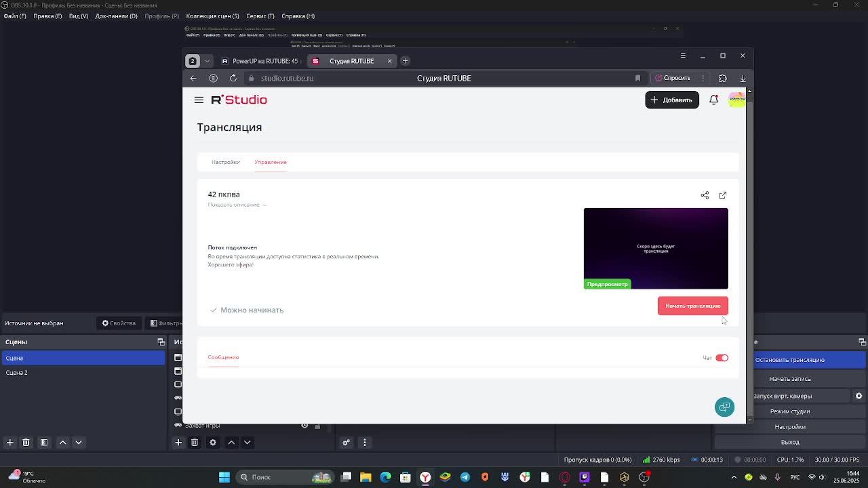This screenshot has height=488, width=868.
Task: Switch to the Настройки tab
Action: coord(225,162)
